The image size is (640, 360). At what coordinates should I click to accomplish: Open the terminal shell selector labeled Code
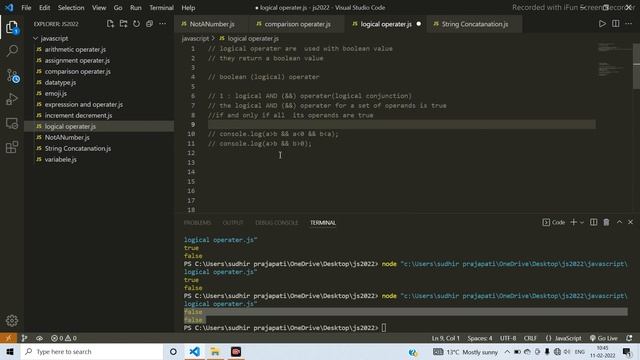[553, 222]
